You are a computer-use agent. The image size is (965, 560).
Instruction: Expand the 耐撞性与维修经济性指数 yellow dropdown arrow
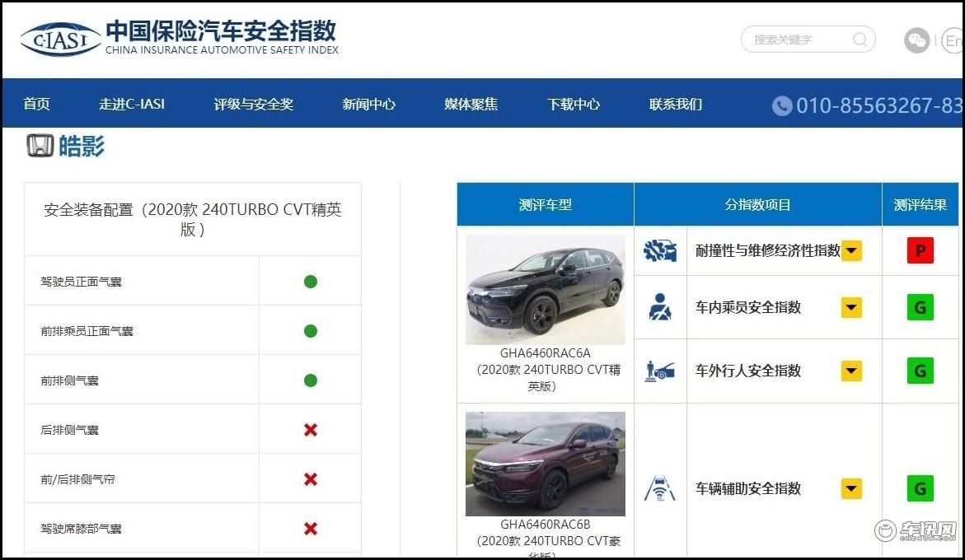[851, 250]
